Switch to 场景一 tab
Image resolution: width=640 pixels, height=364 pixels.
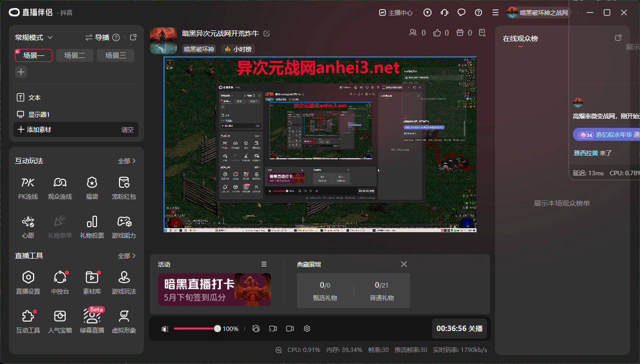click(34, 55)
